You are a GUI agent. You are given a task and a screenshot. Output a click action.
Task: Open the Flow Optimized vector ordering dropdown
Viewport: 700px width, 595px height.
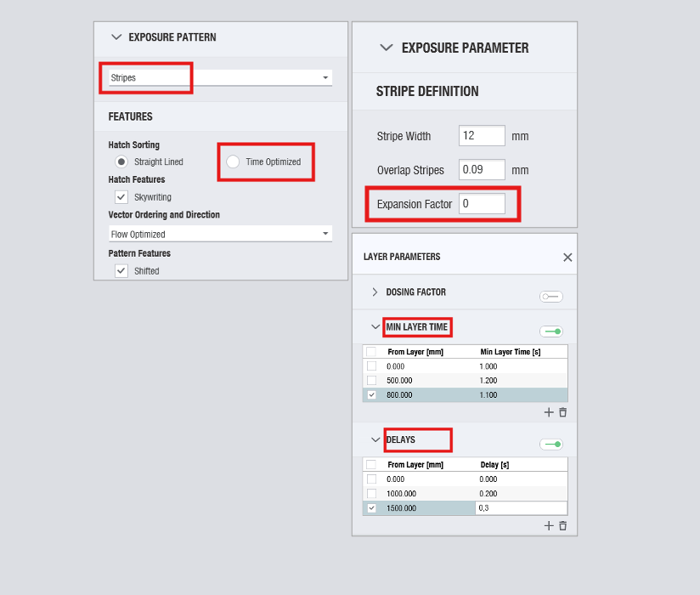(x=220, y=234)
